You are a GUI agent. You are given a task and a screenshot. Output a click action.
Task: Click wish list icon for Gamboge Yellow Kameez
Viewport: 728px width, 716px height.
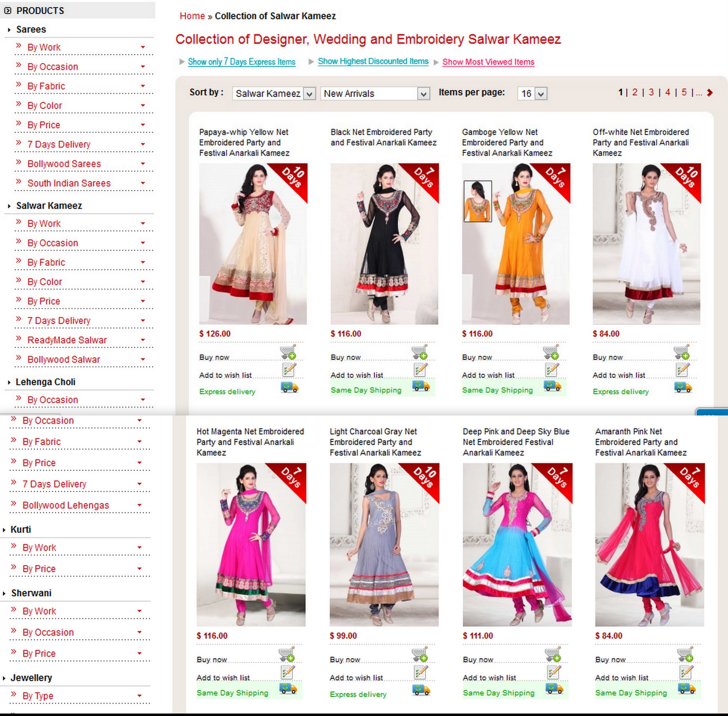[552, 370]
